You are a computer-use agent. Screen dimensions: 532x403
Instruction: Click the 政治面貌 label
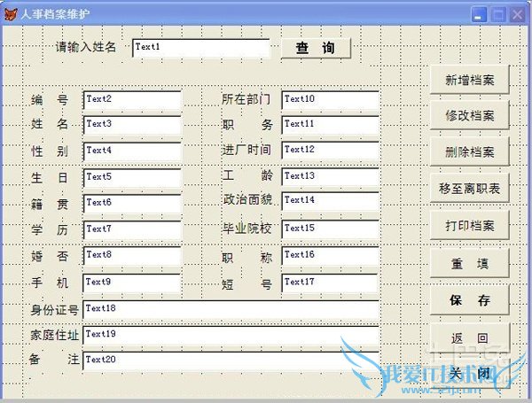(247, 199)
